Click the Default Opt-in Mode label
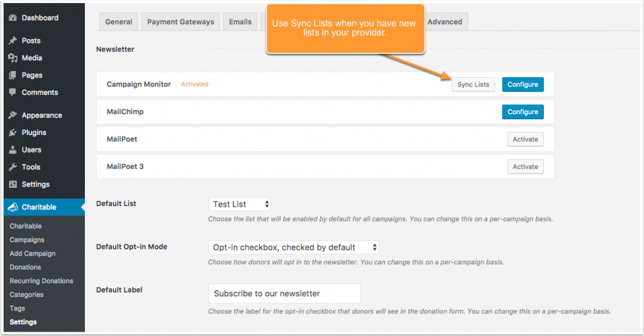644x336 pixels. pos(132,247)
